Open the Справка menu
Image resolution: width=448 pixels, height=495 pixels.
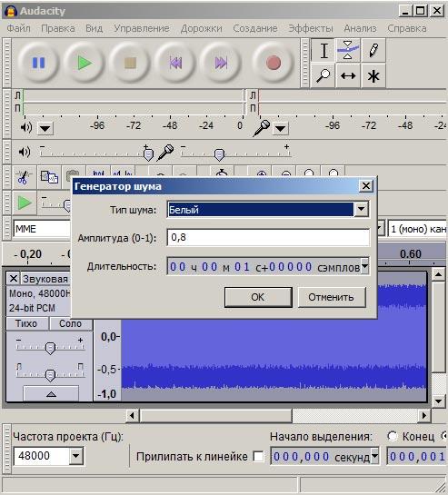click(407, 28)
